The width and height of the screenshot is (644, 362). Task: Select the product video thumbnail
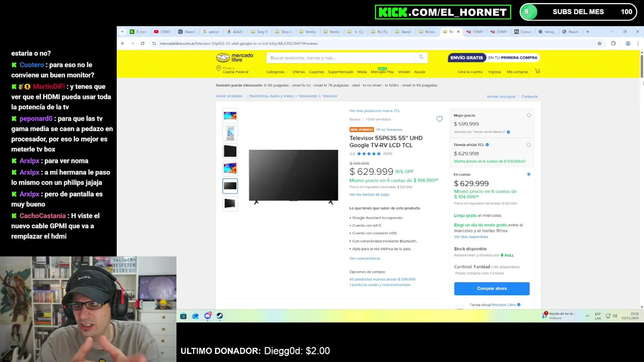coord(230,133)
